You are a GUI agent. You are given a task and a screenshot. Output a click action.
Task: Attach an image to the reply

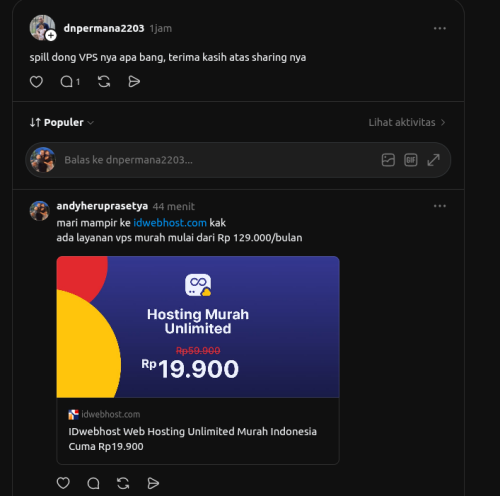point(388,160)
